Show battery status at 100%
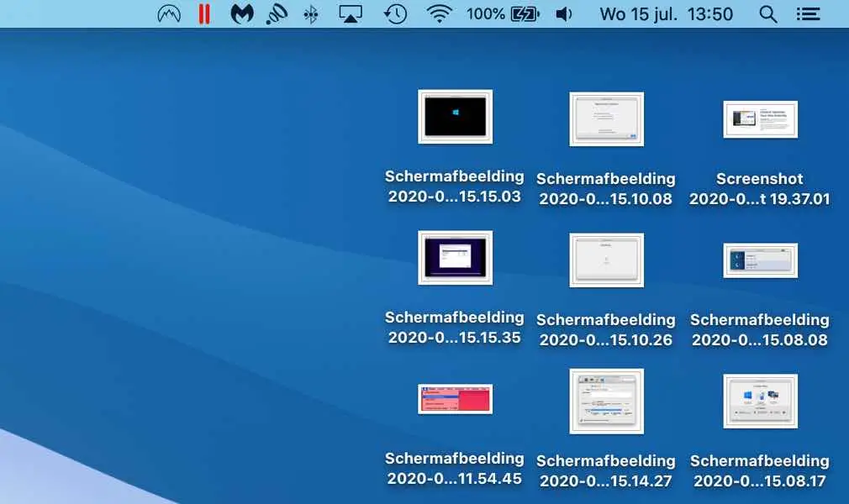The width and height of the screenshot is (849, 504). [x=503, y=14]
